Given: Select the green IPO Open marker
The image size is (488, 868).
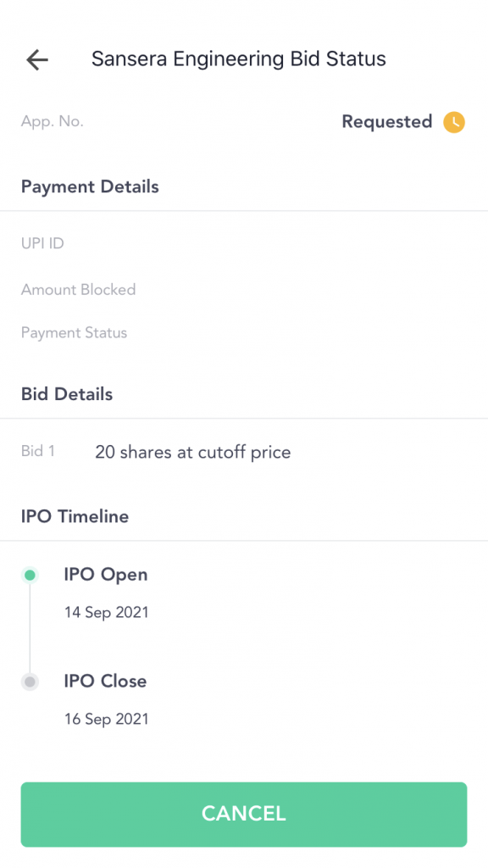Looking at the screenshot, I should [30, 576].
